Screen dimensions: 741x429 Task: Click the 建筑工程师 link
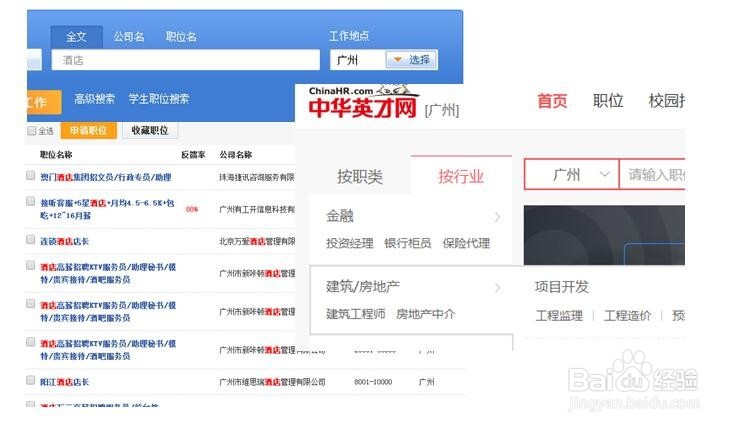click(355, 314)
